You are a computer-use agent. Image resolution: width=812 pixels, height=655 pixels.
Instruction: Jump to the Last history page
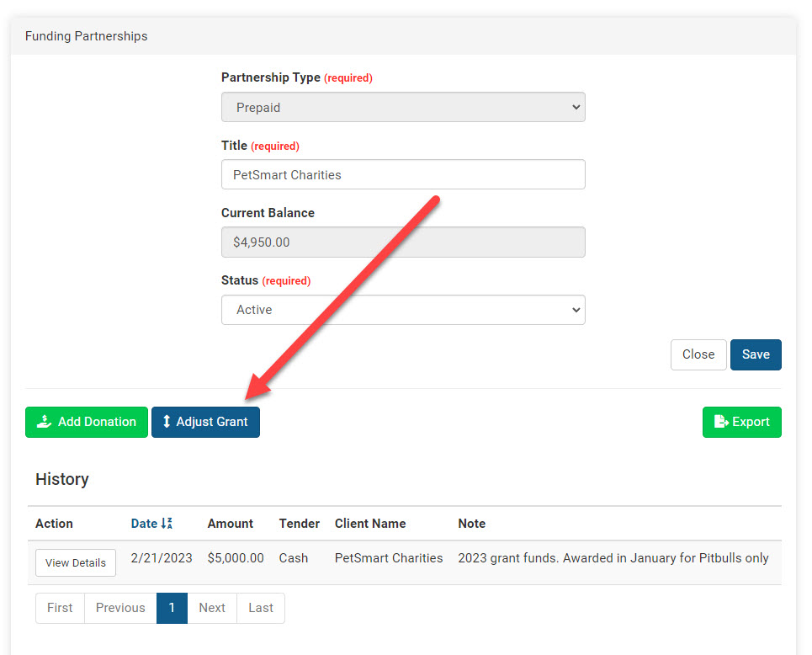(x=261, y=608)
